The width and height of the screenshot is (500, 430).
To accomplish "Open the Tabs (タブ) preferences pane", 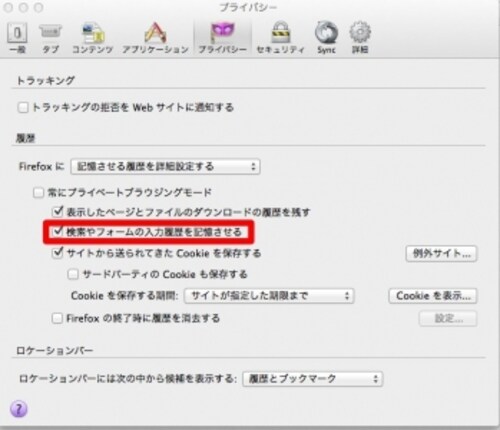I will [x=50, y=38].
